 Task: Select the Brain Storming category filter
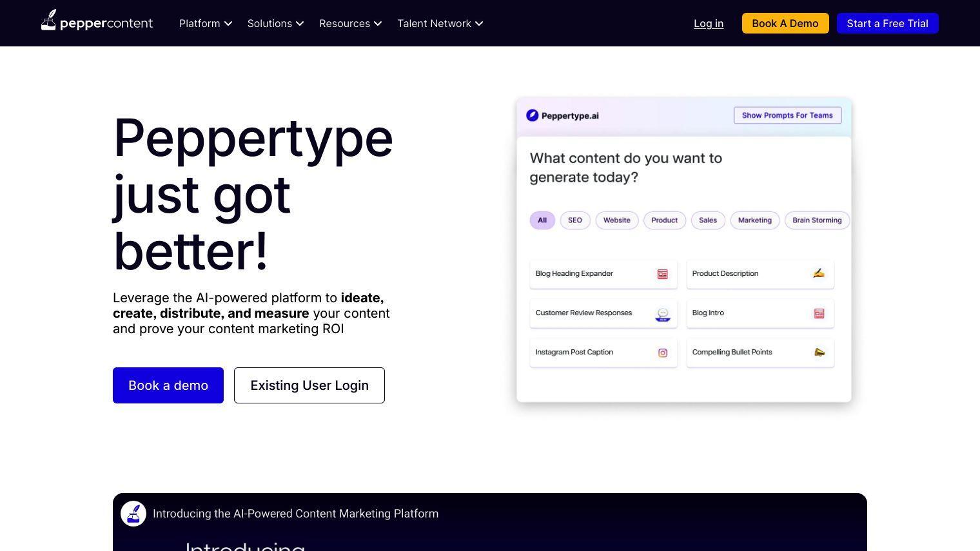coord(817,220)
